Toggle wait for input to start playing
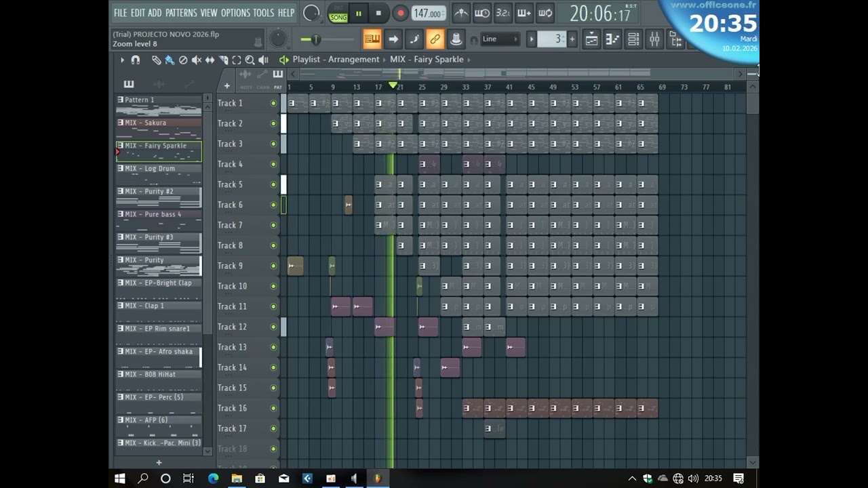This screenshot has width=868, height=488. [x=482, y=13]
